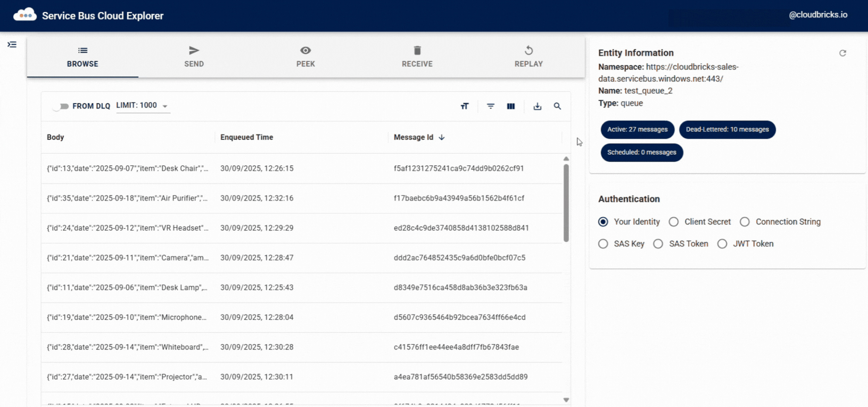Open the Receive tab
868x407 pixels.
pos(417,57)
